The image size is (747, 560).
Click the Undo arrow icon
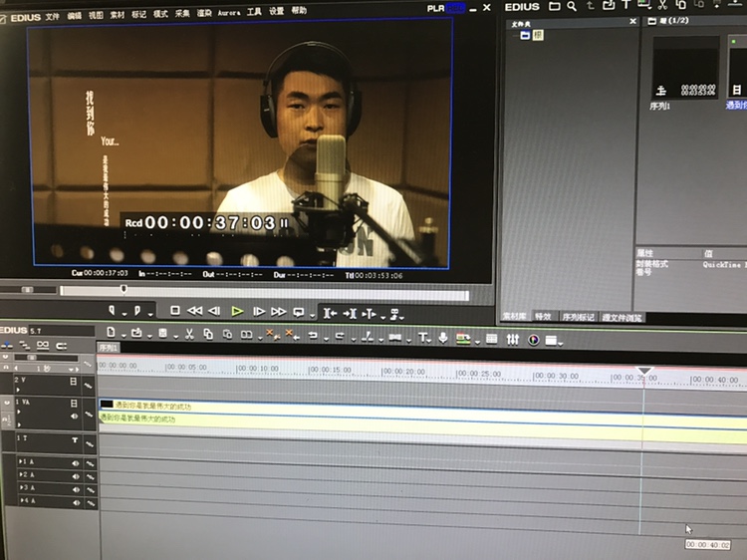(313, 336)
